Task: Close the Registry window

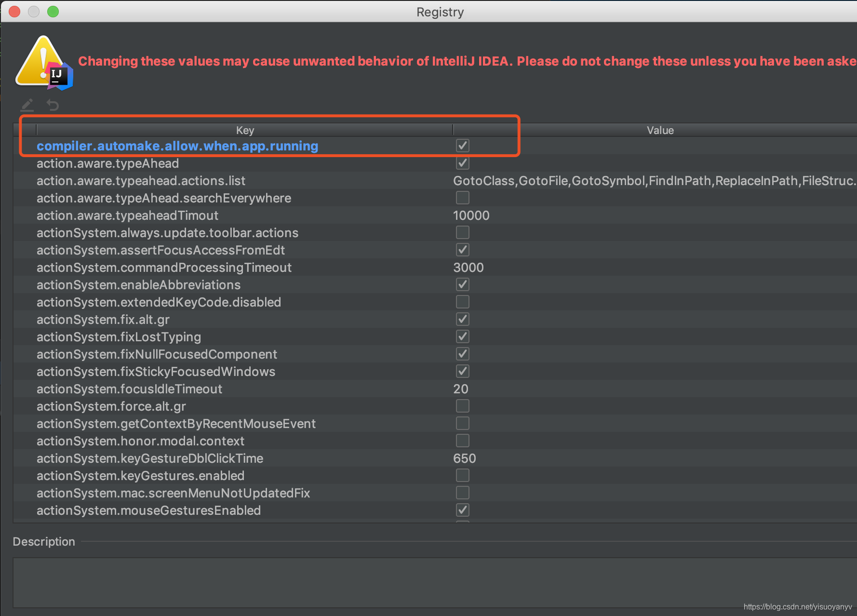Action: coord(14,12)
